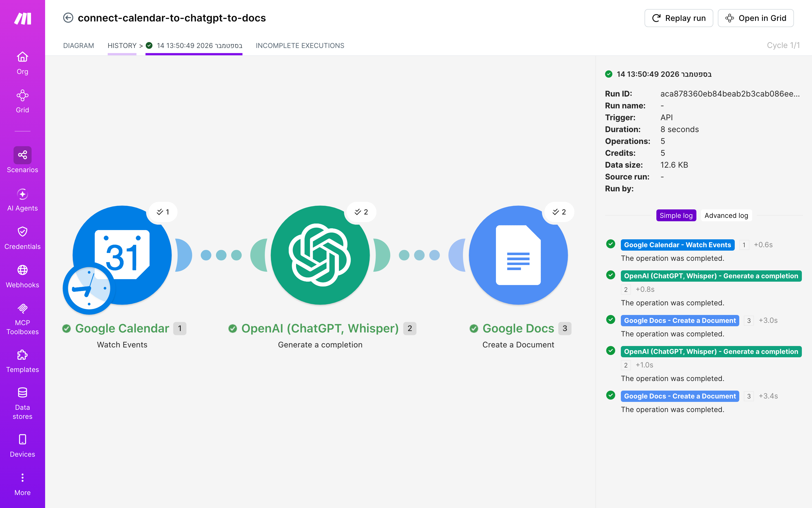Screen dimensions: 812x508
Task: Expand the More menu in the sidebar
Action: (23, 484)
